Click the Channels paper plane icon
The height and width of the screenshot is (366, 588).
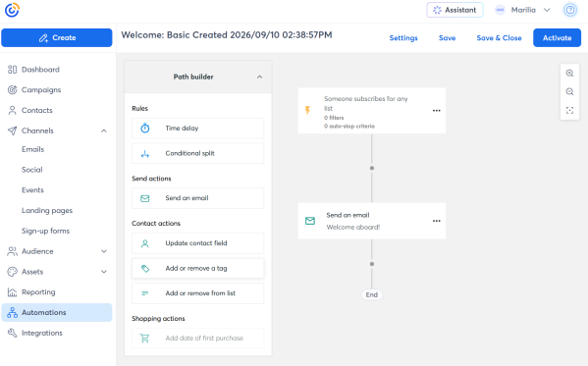(12, 131)
